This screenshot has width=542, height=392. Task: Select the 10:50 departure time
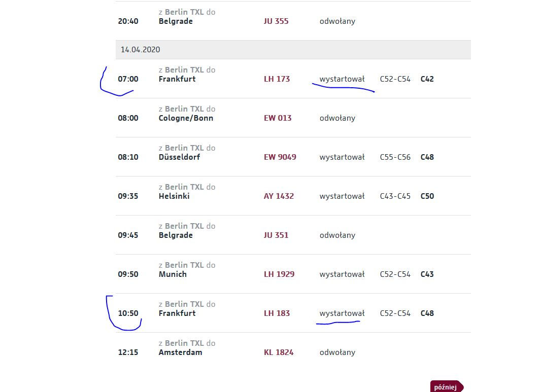click(128, 313)
